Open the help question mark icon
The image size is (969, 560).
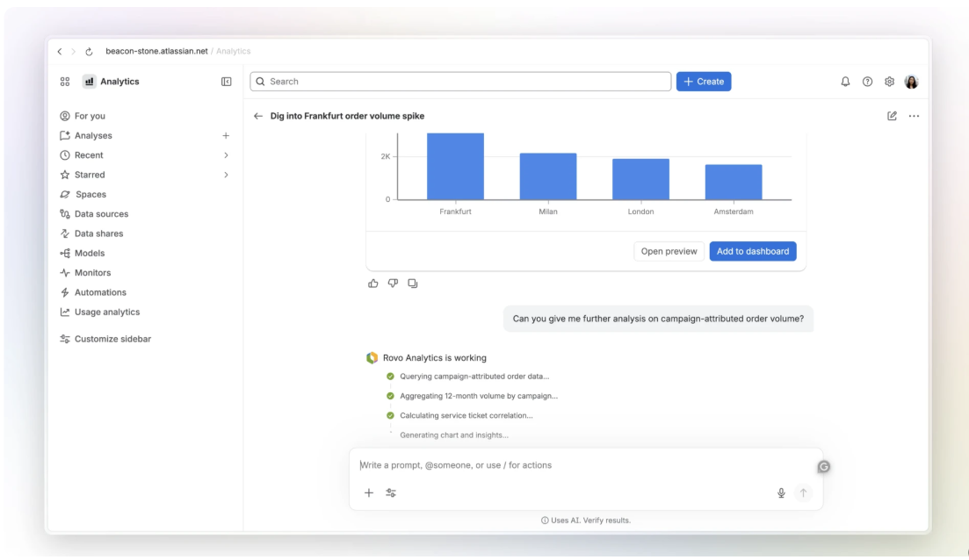(868, 82)
